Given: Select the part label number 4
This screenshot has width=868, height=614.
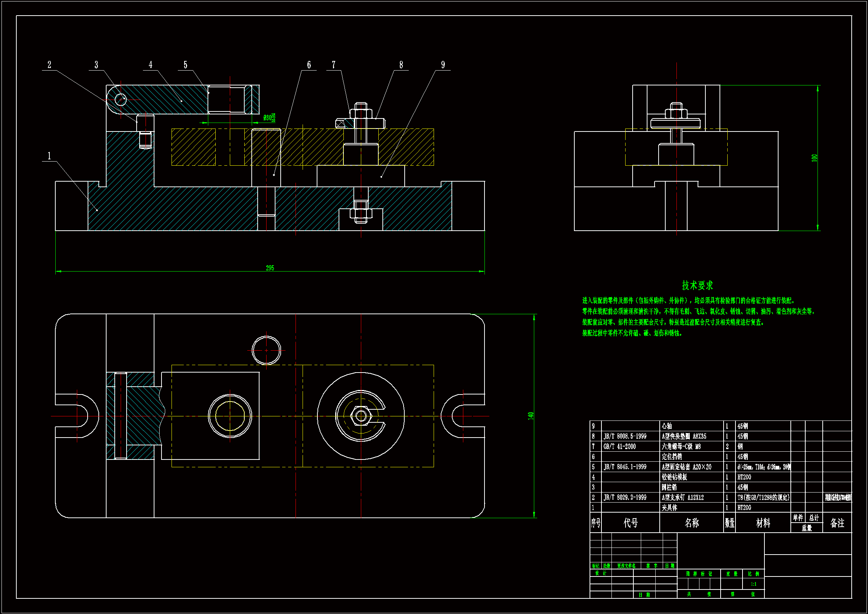Looking at the screenshot, I should coord(150,65).
